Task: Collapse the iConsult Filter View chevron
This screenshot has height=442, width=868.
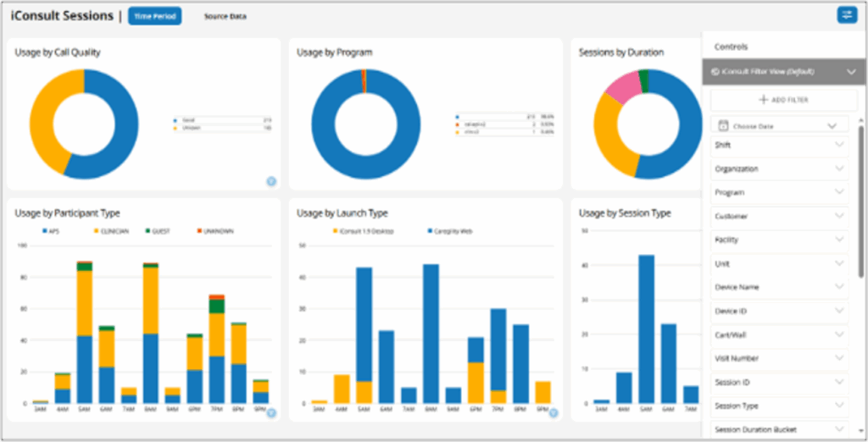Action: [x=851, y=72]
